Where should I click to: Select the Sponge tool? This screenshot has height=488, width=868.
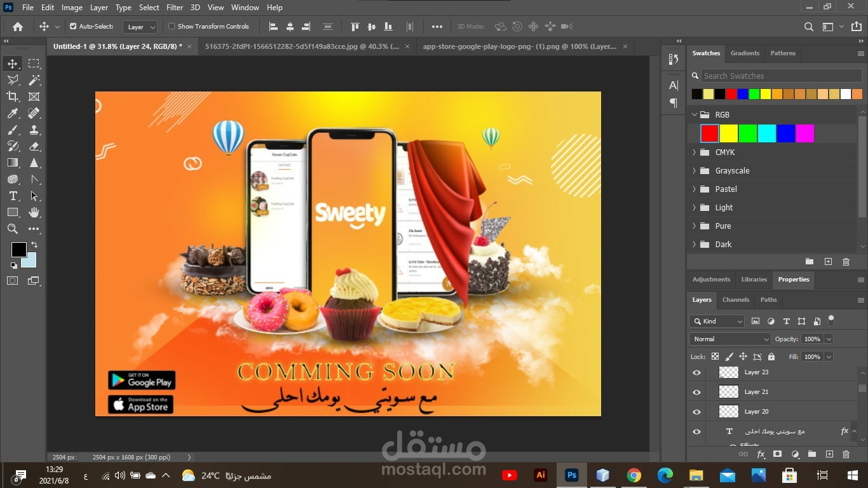[x=13, y=179]
